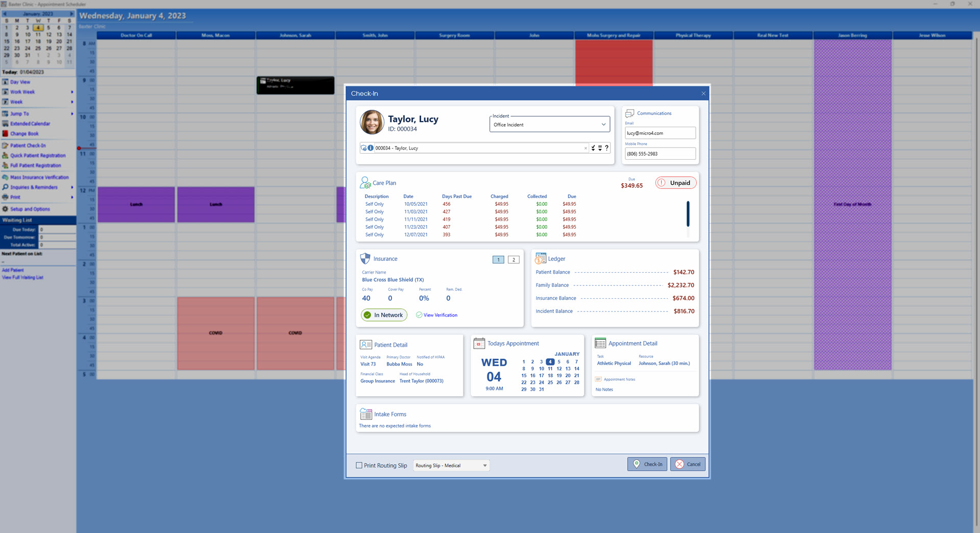Screen dimensions: 980x533
Task: Click the Intake Forms icon
Action: click(365, 414)
